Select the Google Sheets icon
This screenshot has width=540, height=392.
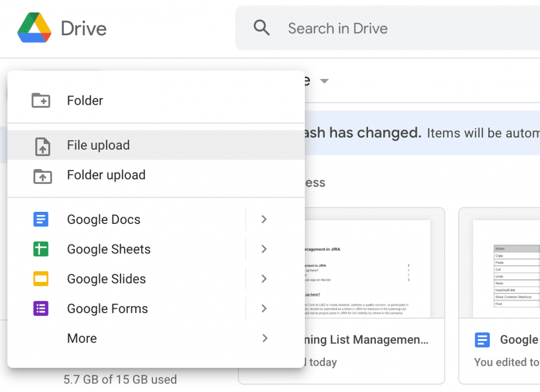click(41, 249)
